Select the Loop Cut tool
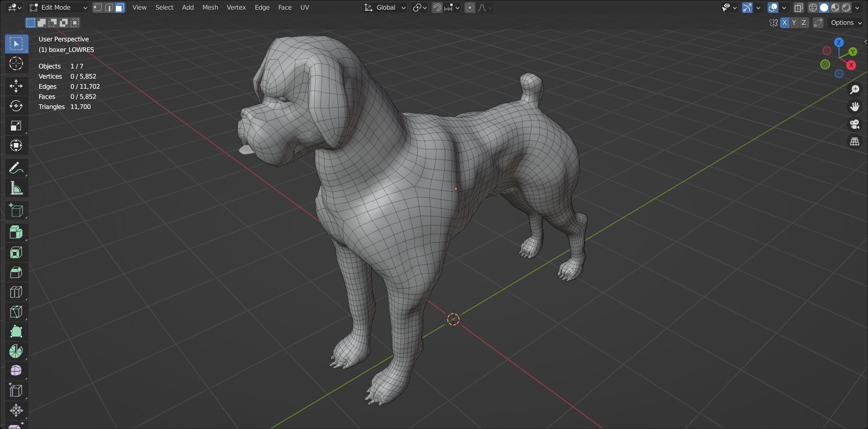The width and height of the screenshot is (868, 429). 16,292
